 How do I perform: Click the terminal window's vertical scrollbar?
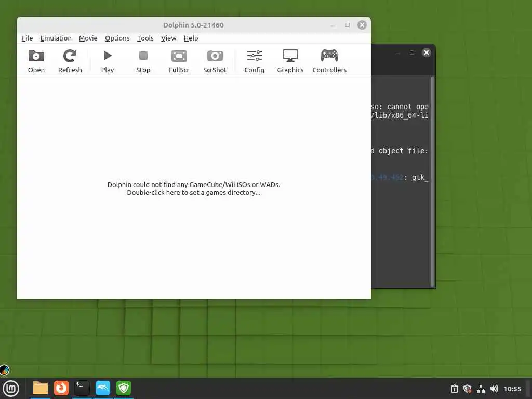432,181
